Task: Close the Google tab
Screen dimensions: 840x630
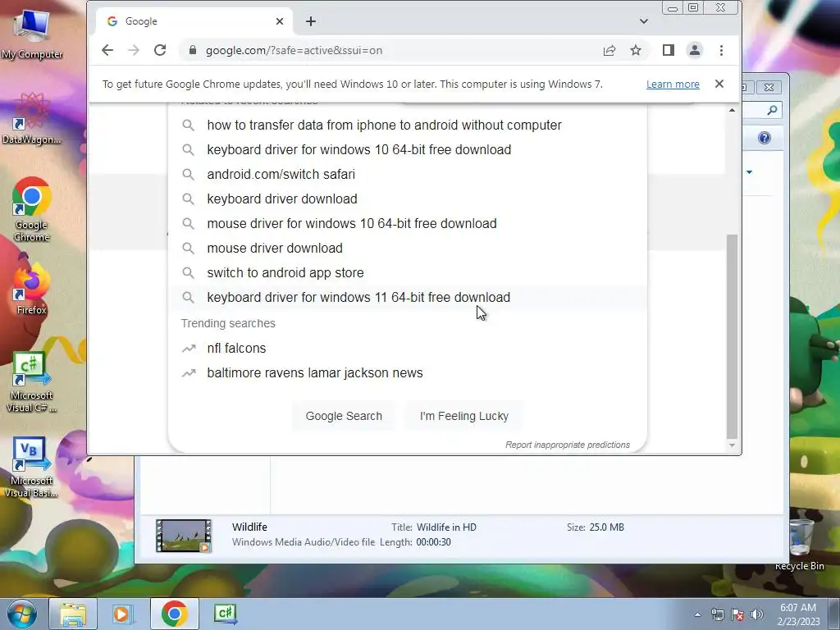Action: pyautogui.click(x=280, y=21)
